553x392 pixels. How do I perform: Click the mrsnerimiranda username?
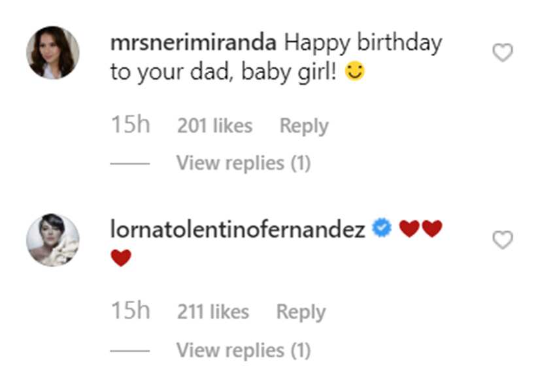193,42
